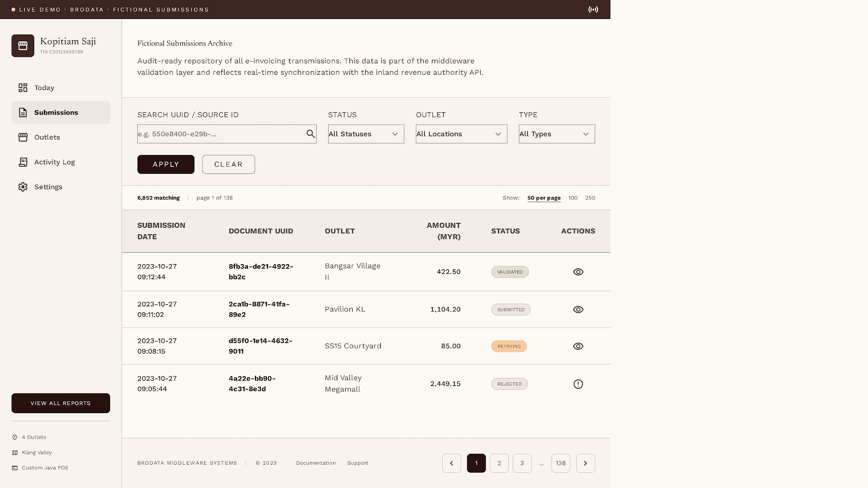This screenshot has width=868, height=488.
Task: Open the Today dashboard icon
Action: (23, 88)
